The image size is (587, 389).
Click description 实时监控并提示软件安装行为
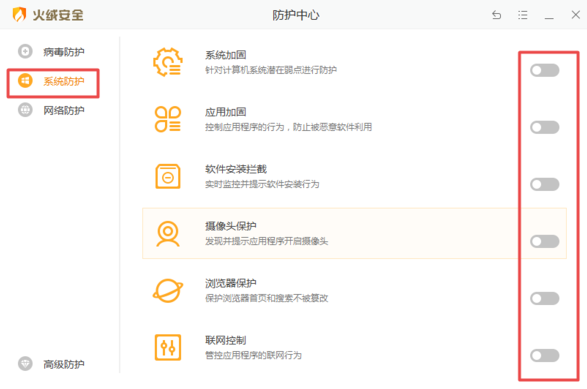(262, 184)
